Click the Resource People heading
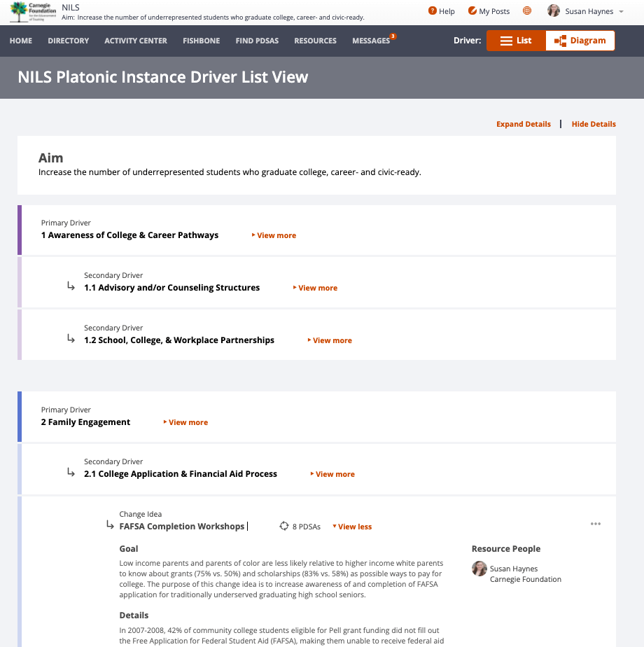The width and height of the screenshot is (644, 647). 506,549
